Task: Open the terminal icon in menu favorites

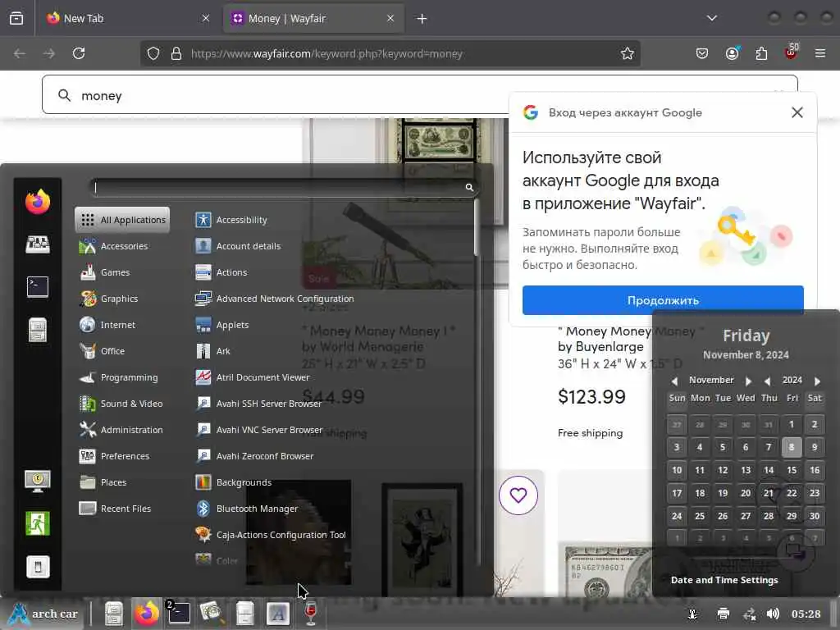Action: point(38,286)
